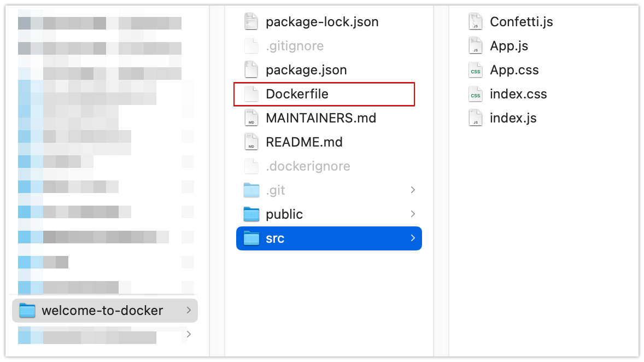Select the .dockerignore hidden file
Viewport: 644px width, 362px height.
(x=308, y=166)
